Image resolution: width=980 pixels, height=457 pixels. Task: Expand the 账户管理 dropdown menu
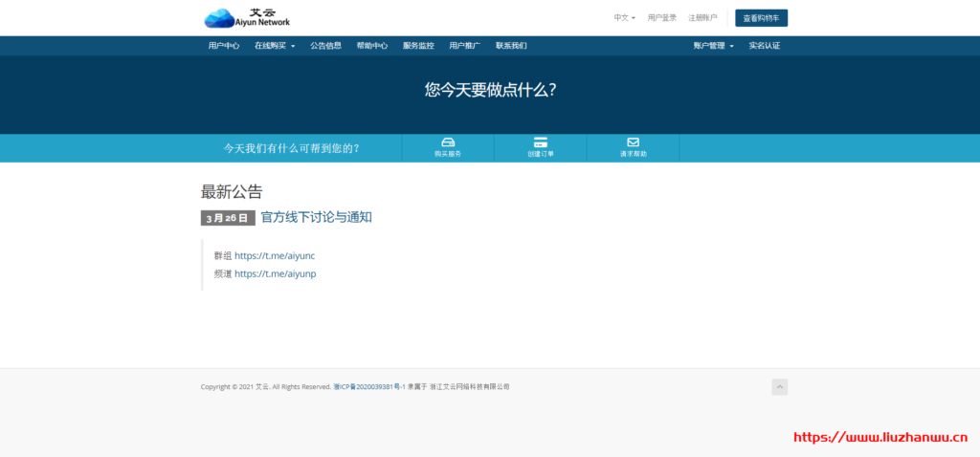click(713, 46)
